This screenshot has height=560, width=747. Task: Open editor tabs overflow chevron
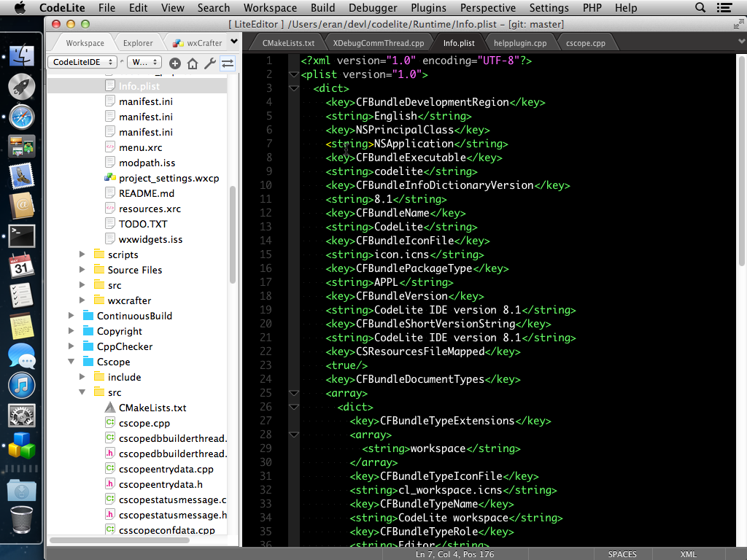point(741,42)
